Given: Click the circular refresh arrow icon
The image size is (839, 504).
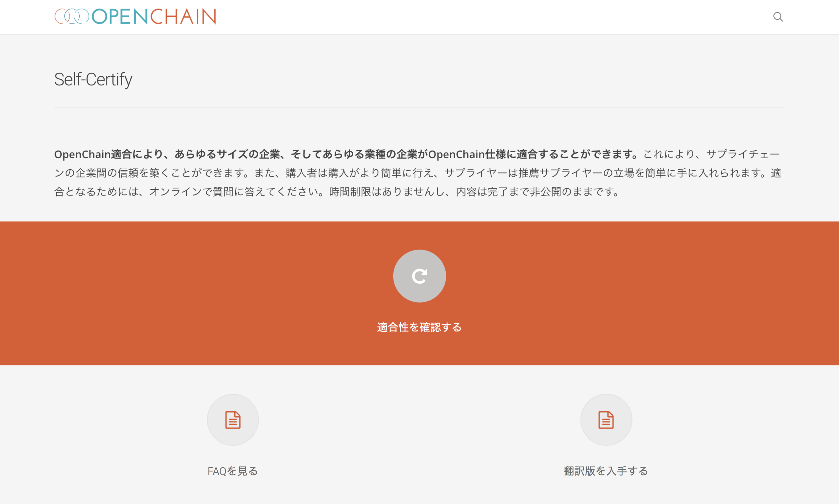Looking at the screenshot, I should [419, 276].
